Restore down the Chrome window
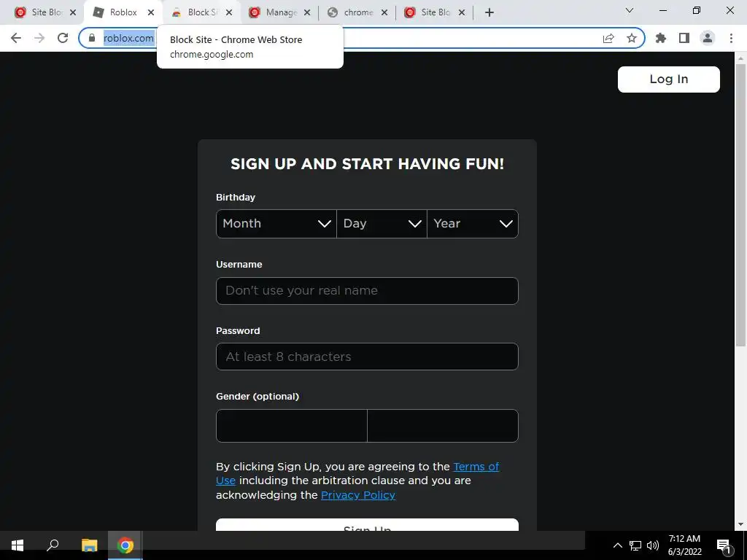The width and height of the screenshot is (747, 560). click(x=697, y=10)
